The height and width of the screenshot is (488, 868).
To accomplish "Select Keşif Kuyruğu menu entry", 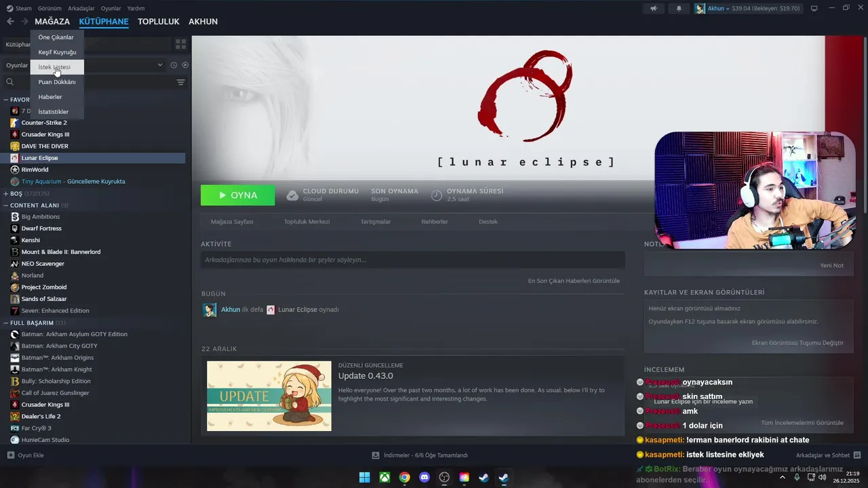I will 57,52.
